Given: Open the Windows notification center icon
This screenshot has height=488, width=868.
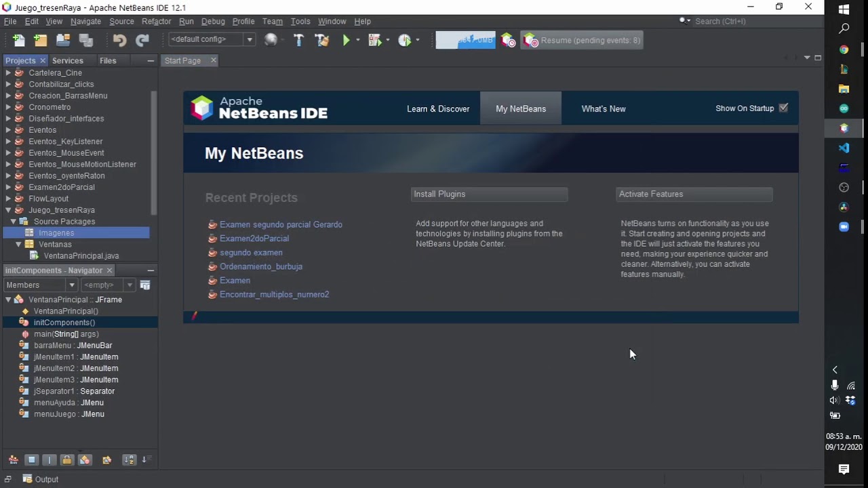Looking at the screenshot, I should click(844, 469).
